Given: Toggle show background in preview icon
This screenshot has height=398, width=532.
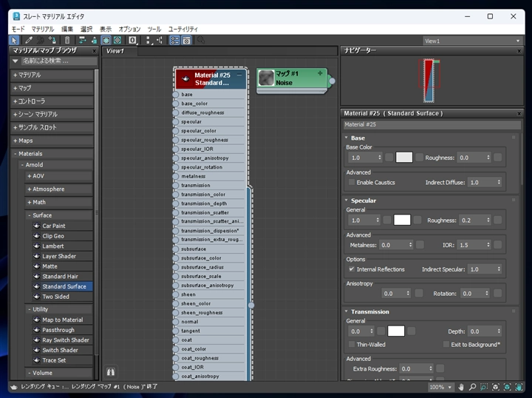Looking at the screenshot, I should 117,41.
